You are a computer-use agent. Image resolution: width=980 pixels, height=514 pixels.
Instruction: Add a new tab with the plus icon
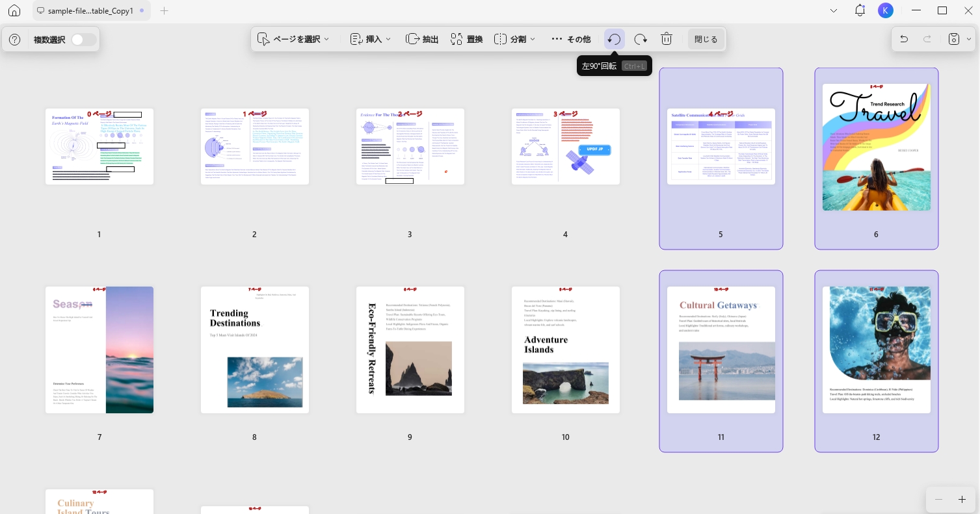point(165,11)
